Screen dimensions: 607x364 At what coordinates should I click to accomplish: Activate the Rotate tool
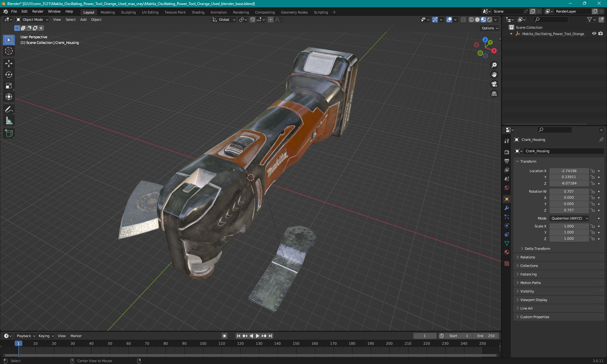pyautogui.click(x=9, y=75)
